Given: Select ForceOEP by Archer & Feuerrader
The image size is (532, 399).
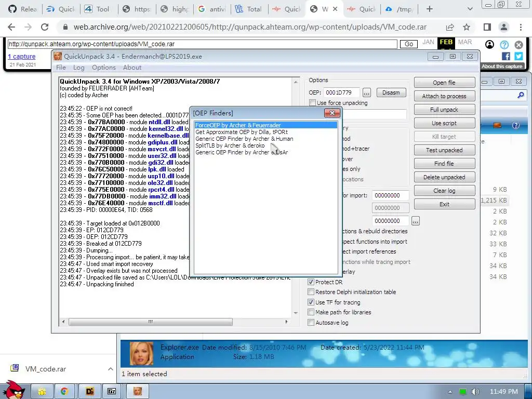Looking at the screenshot, I should (x=265, y=125).
